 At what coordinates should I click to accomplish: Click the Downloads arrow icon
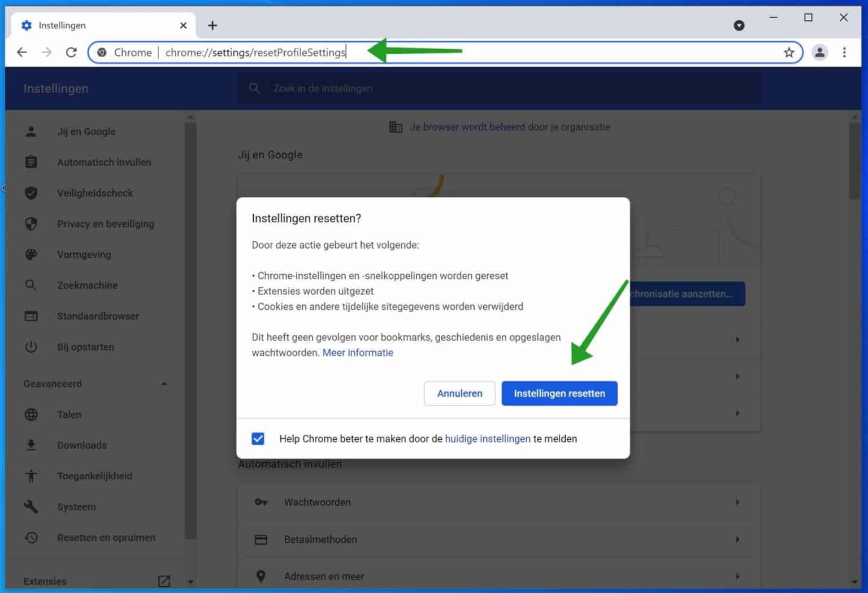[31, 445]
